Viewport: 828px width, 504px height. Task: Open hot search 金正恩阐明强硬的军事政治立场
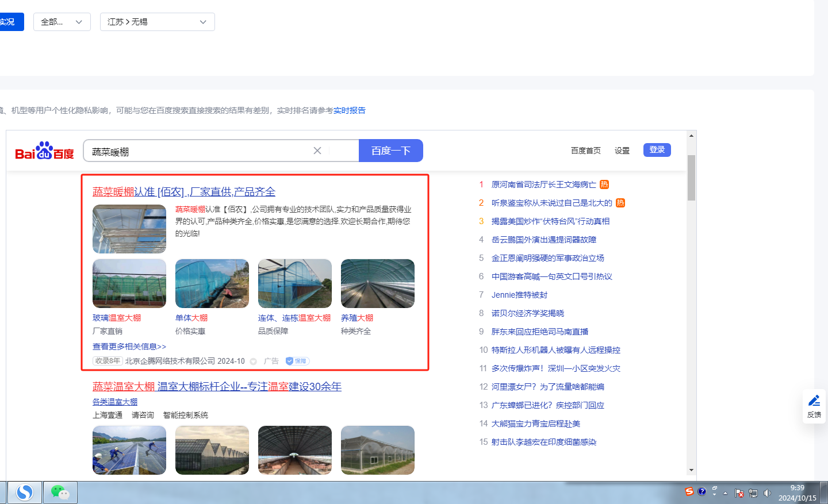pyautogui.click(x=548, y=258)
